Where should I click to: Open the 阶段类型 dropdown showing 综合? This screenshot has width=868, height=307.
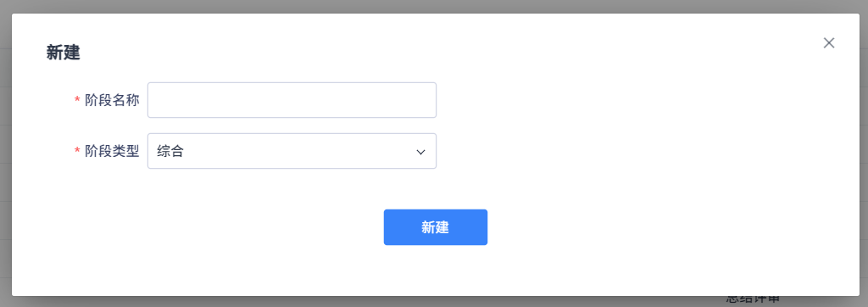[x=292, y=151]
